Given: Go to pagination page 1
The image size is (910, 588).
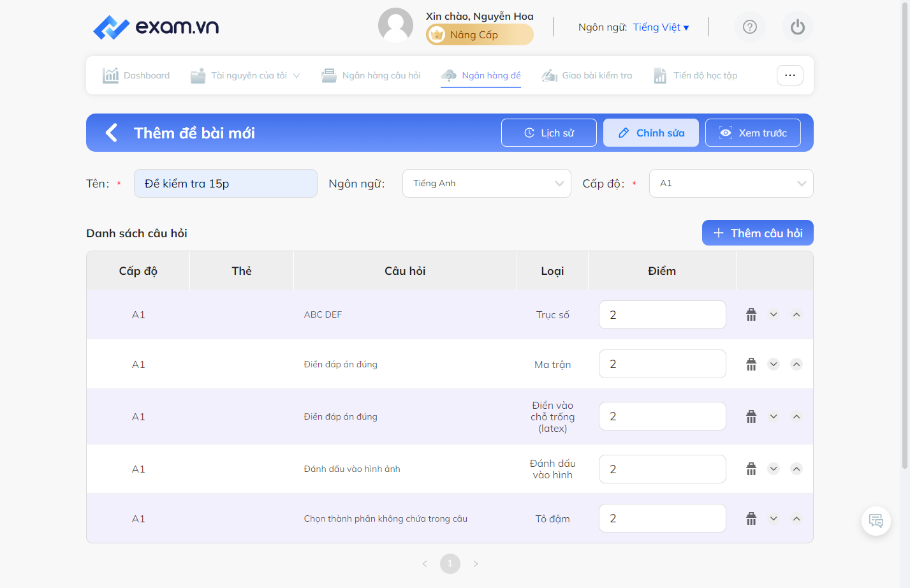Looking at the screenshot, I should [x=450, y=564].
